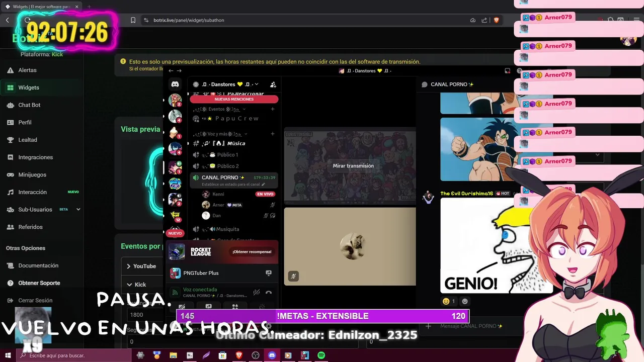Viewport: 644px width, 362px height.
Task: Click the invite people icon in Discord
Action: pyautogui.click(x=273, y=84)
